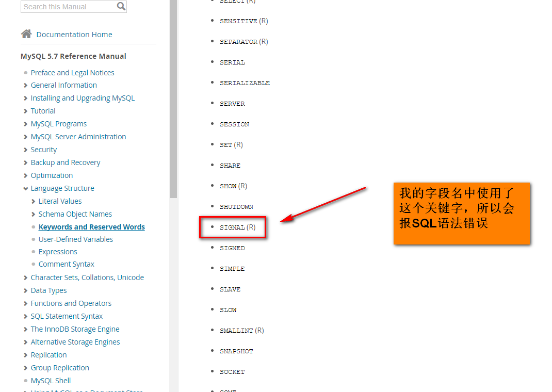Screen dimensions: 552x392
Task: Open the MySQL Shell section
Action: (x=50, y=380)
